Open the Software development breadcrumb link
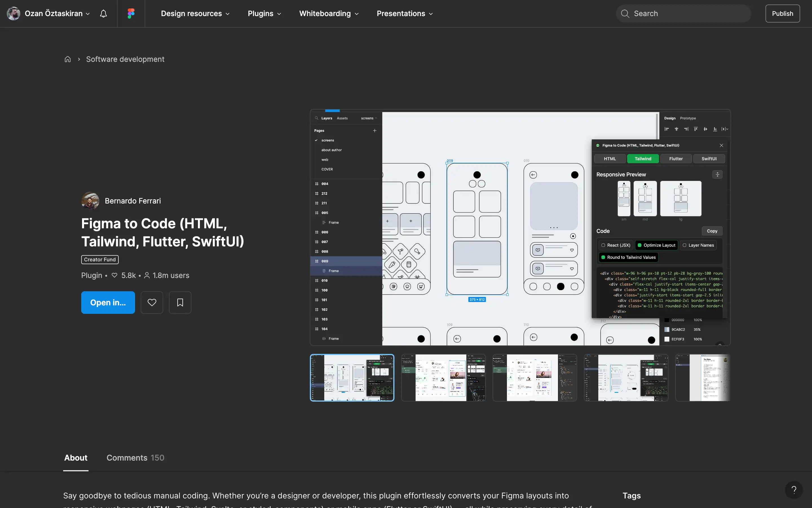The image size is (812, 508). pos(125,59)
